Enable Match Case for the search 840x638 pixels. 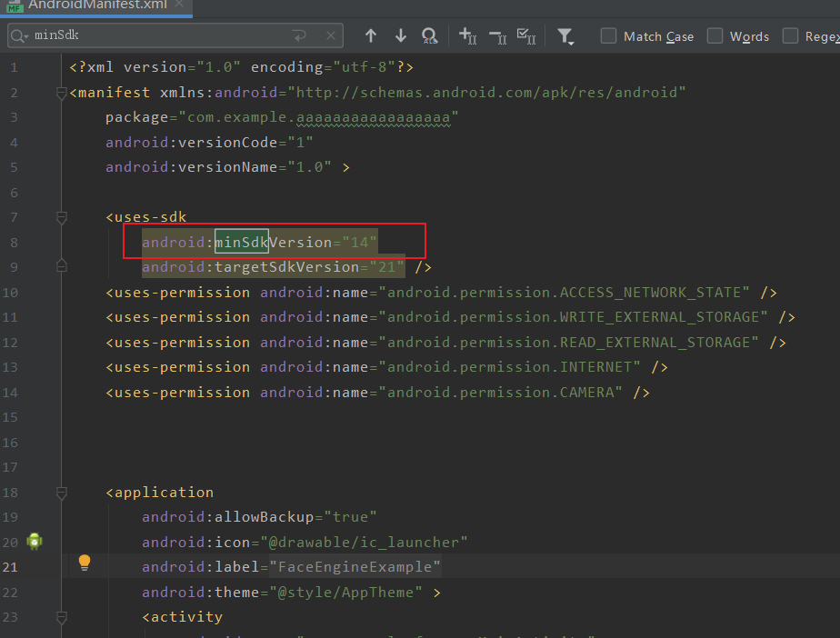pos(608,35)
